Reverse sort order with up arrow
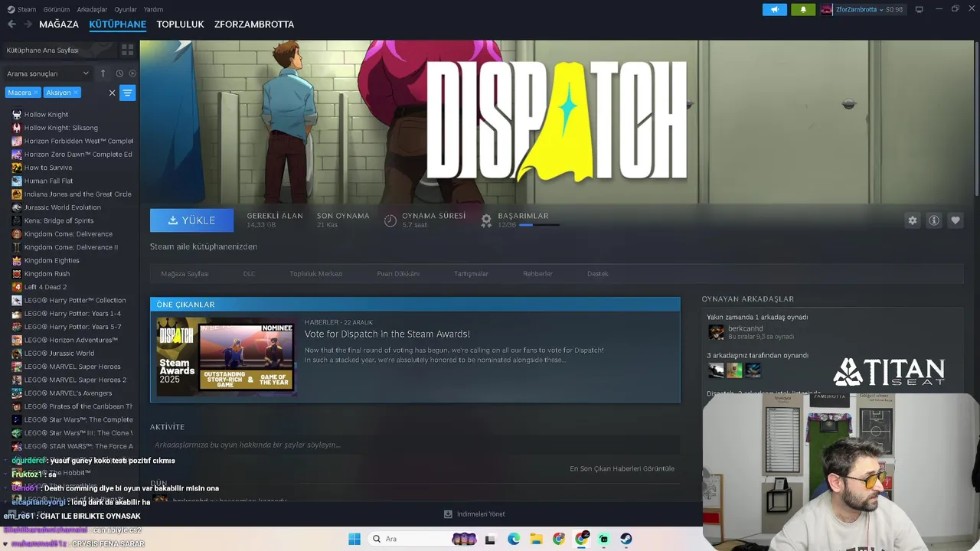 coord(103,73)
